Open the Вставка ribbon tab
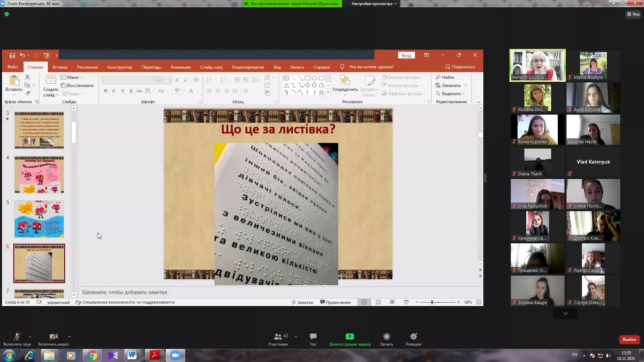The height and width of the screenshot is (362, 644). pyautogui.click(x=60, y=67)
